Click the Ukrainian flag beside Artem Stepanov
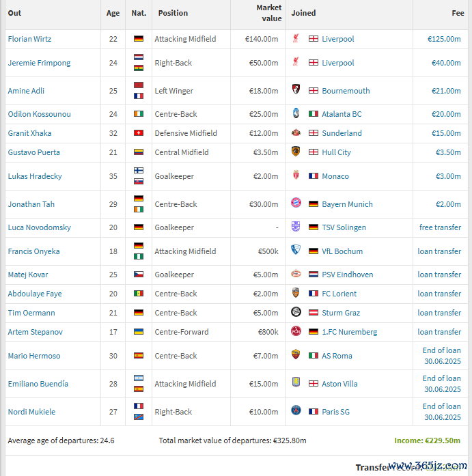Screen dimensions: 472x476 click(139, 332)
